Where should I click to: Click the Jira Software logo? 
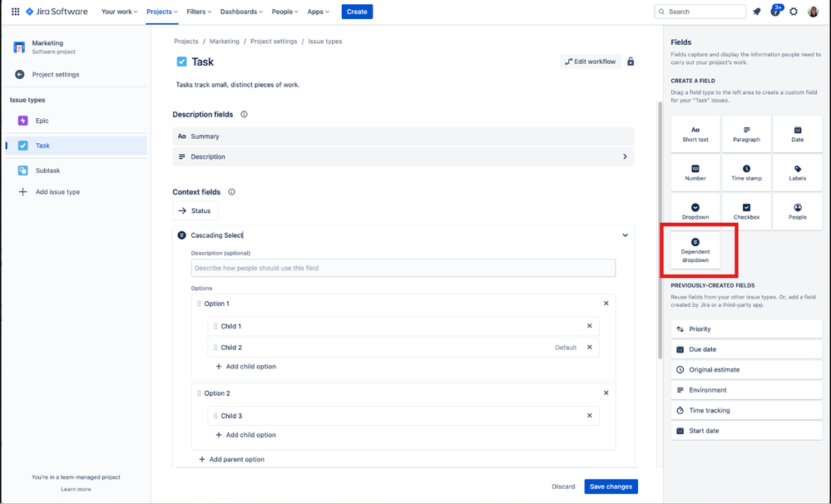click(x=57, y=12)
